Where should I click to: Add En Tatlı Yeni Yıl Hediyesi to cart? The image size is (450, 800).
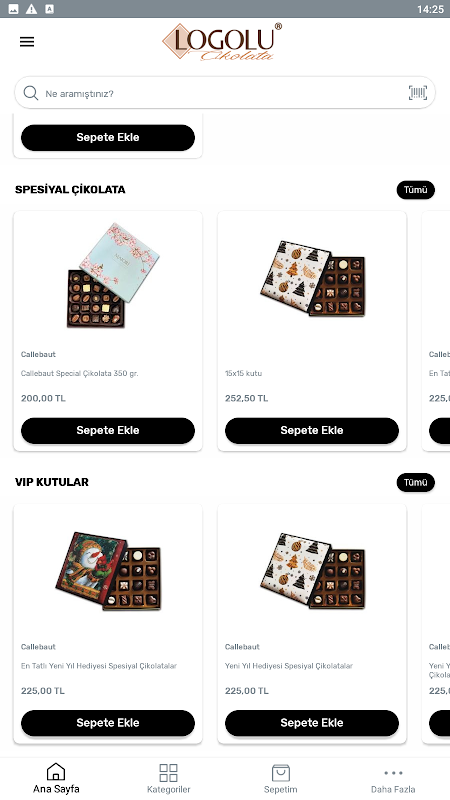(x=108, y=723)
